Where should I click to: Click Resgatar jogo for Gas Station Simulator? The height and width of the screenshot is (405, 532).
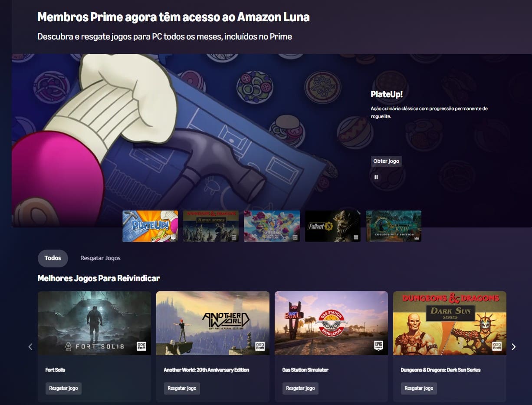tap(300, 388)
